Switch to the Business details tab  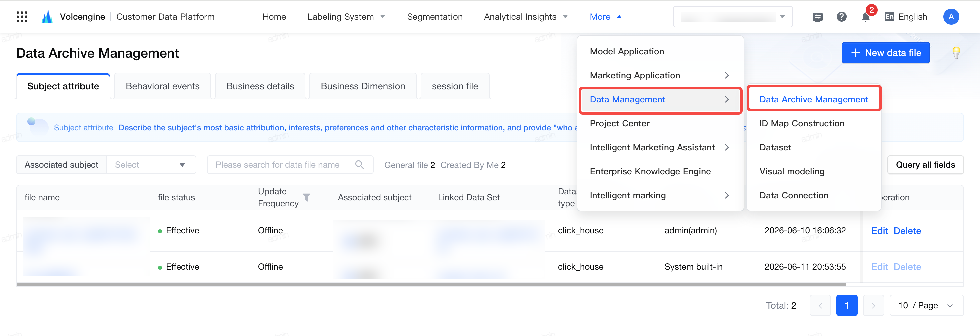pyautogui.click(x=260, y=86)
